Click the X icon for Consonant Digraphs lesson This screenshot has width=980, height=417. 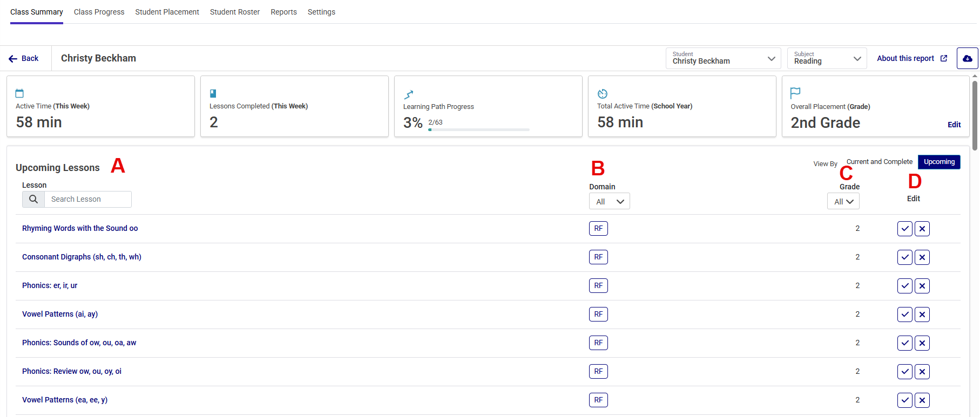[x=922, y=257]
